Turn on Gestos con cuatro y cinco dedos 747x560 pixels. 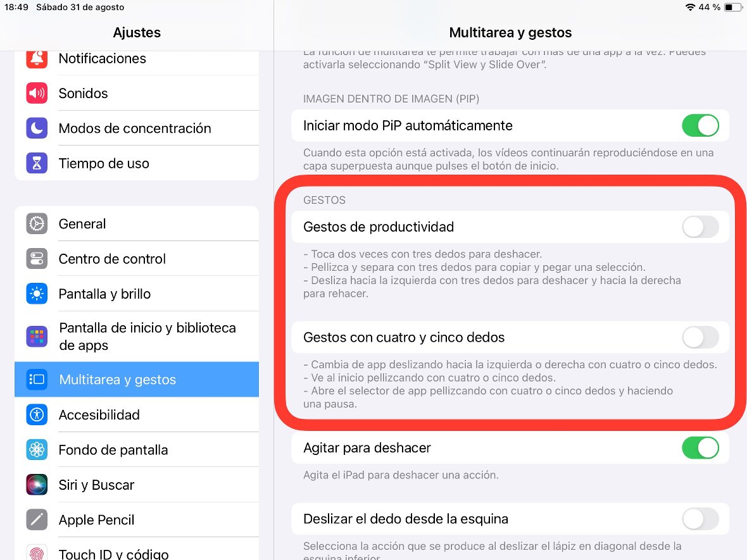pos(700,338)
